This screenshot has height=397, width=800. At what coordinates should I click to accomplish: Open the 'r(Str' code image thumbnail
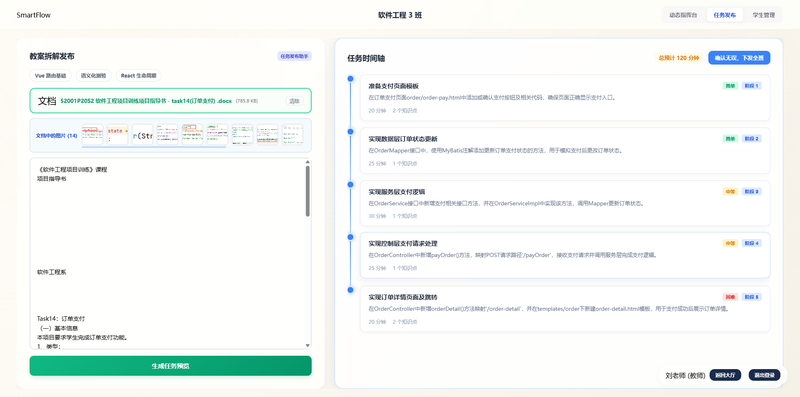142,135
